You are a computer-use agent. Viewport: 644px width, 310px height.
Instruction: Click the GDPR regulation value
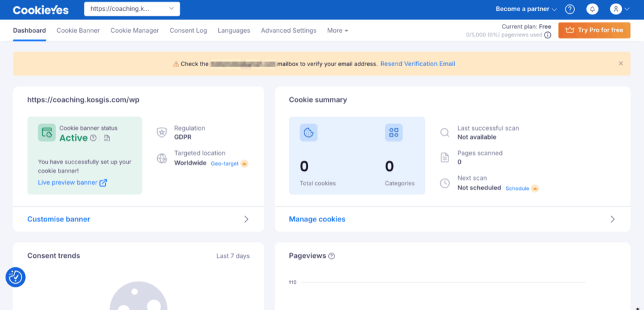point(183,137)
